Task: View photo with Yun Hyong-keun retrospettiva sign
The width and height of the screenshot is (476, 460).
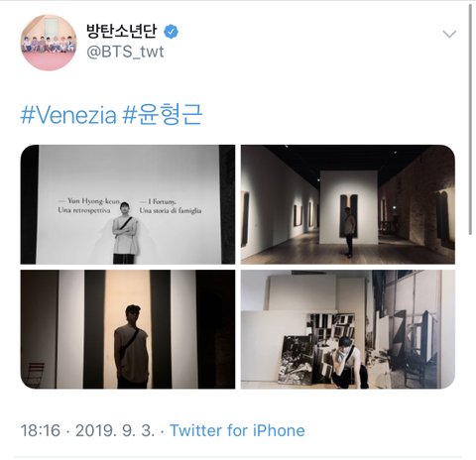Action: coord(128,204)
